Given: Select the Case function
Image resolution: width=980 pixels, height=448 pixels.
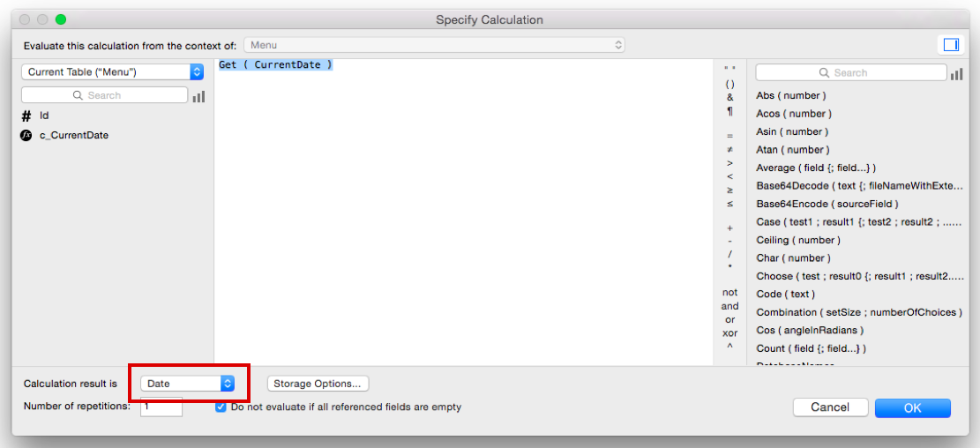Looking at the screenshot, I should [x=859, y=222].
